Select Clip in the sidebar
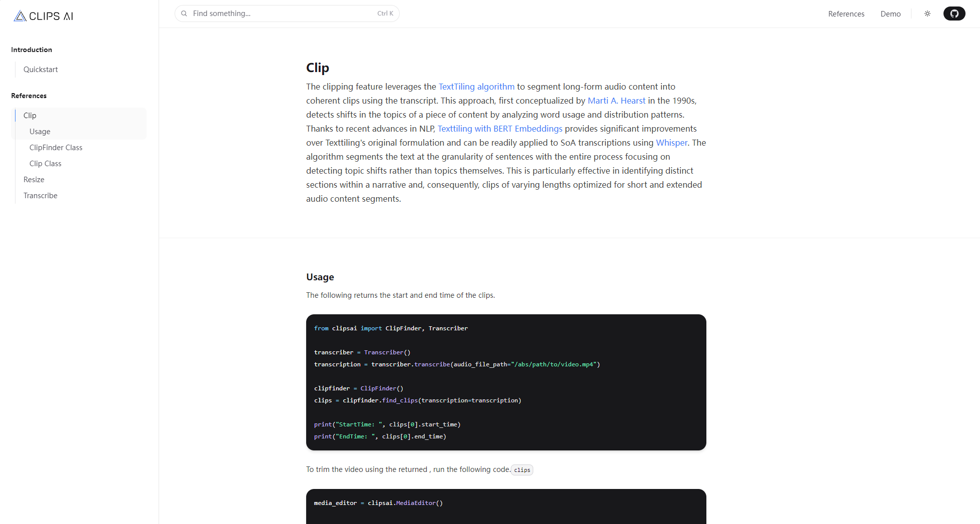The image size is (980, 524). (x=30, y=116)
